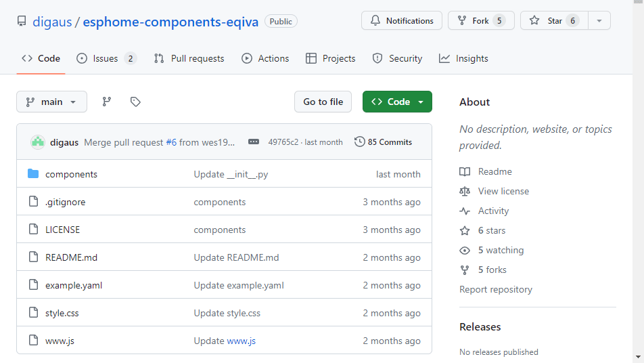The image size is (644, 363).
Task: Click the license scales icon
Action: (465, 191)
